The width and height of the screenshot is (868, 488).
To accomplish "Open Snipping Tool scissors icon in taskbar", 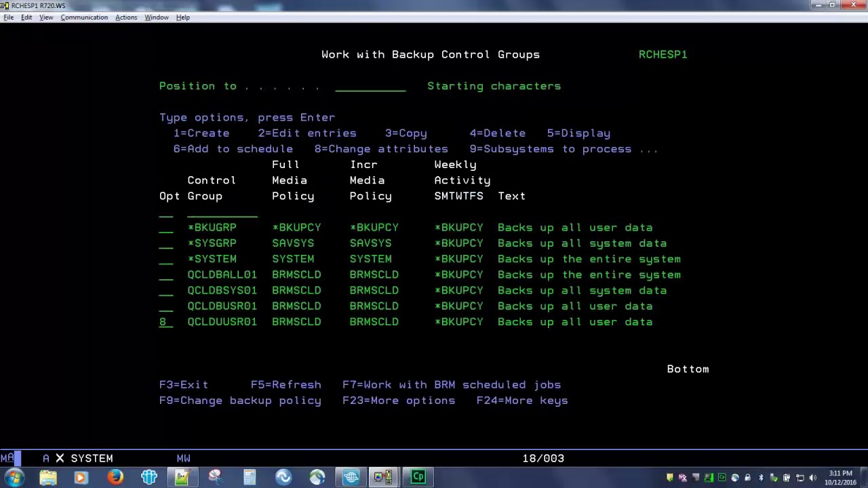I will 216,477.
